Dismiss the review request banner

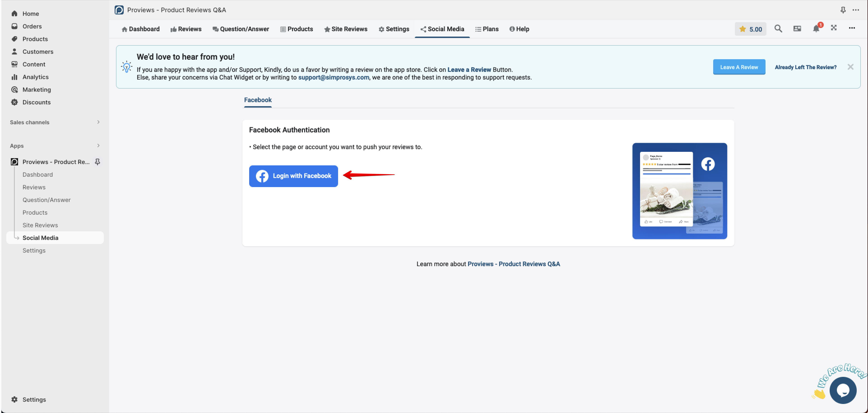pos(850,67)
